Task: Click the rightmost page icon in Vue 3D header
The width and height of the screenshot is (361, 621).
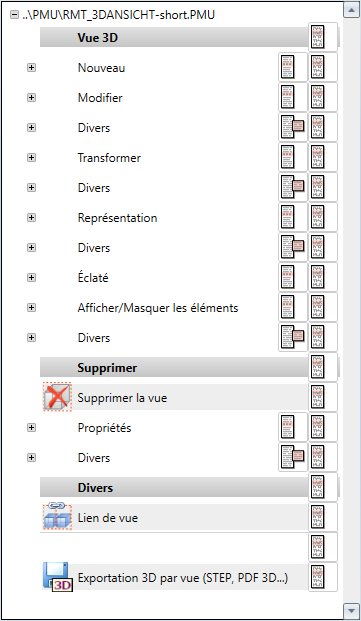Action: point(323,37)
